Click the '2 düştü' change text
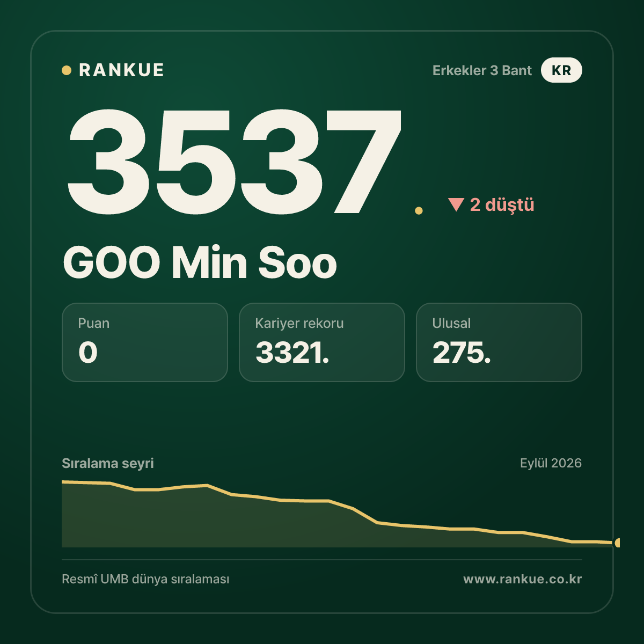Image resolution: width=644 pixels, height=644 pixels. [x=502, y=204]
